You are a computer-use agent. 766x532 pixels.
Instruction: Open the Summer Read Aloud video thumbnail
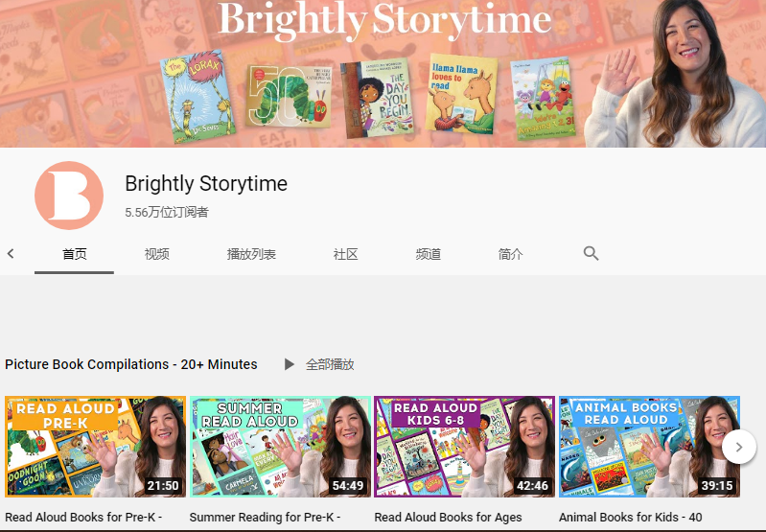pos(280,447)
